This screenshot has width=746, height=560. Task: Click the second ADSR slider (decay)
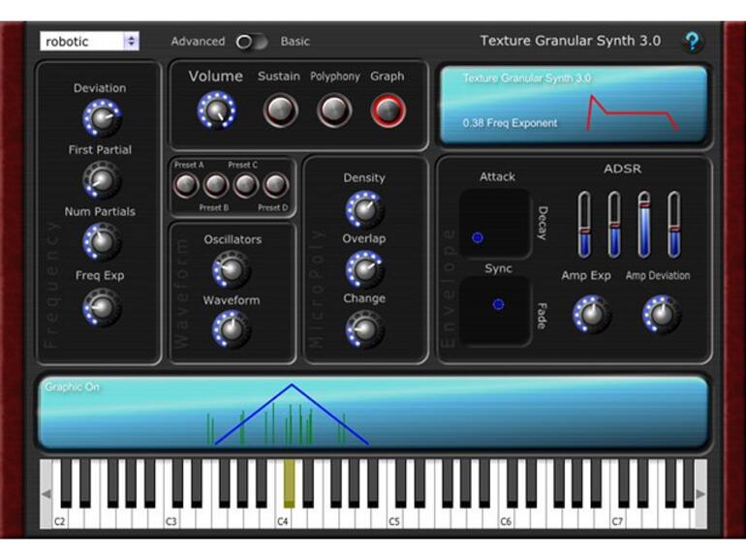[x=614, y=225]
